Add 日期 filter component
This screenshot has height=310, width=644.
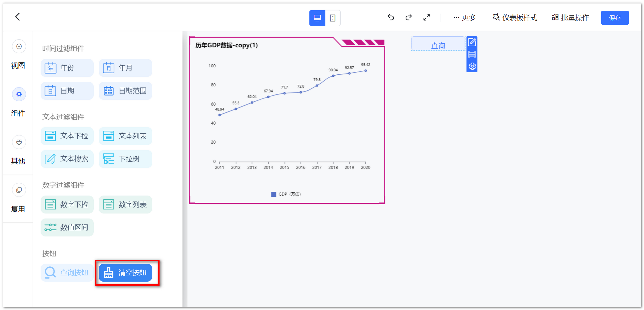67,91
